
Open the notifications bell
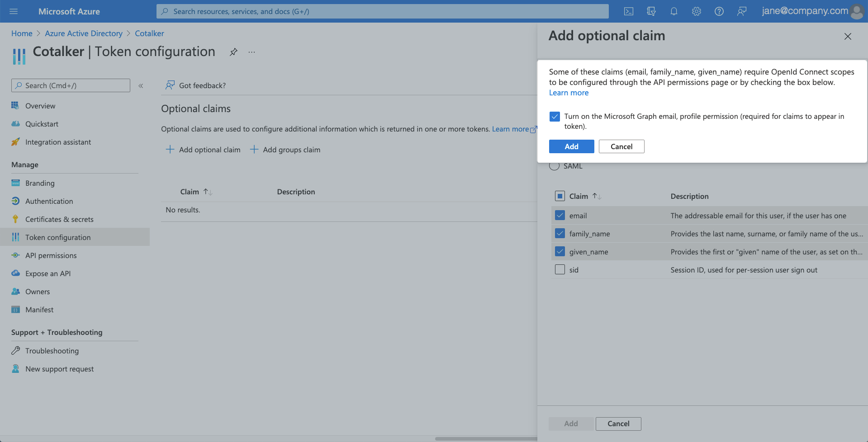(x=674, y=11)
